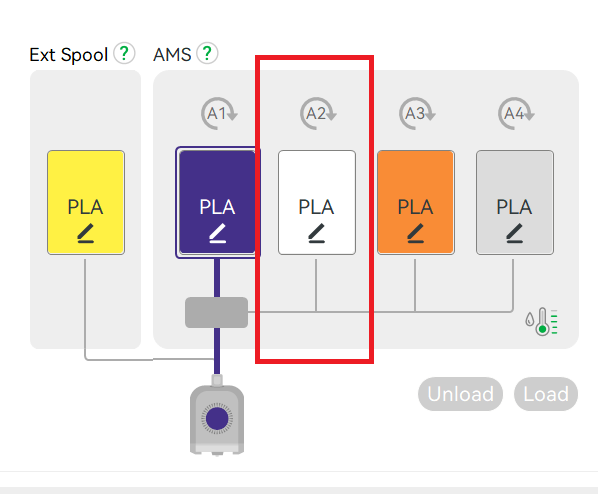
Task: Edit the yellow Ext Spool PLA filament
Action: point(86,233)
